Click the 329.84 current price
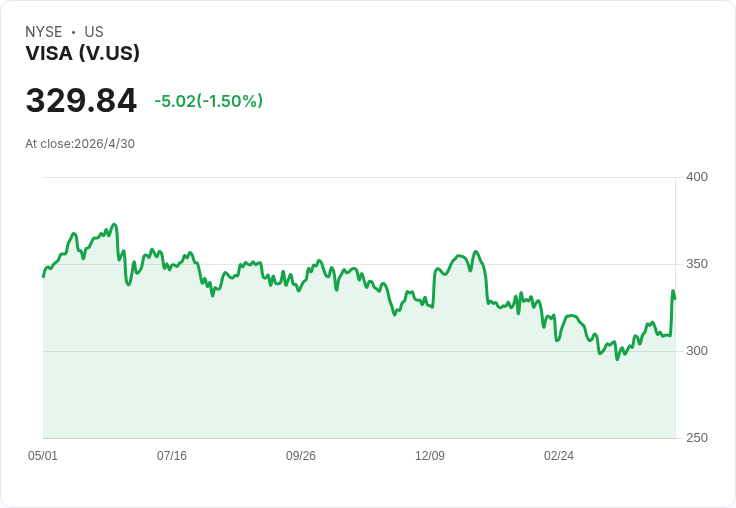 tap(81, 100)
